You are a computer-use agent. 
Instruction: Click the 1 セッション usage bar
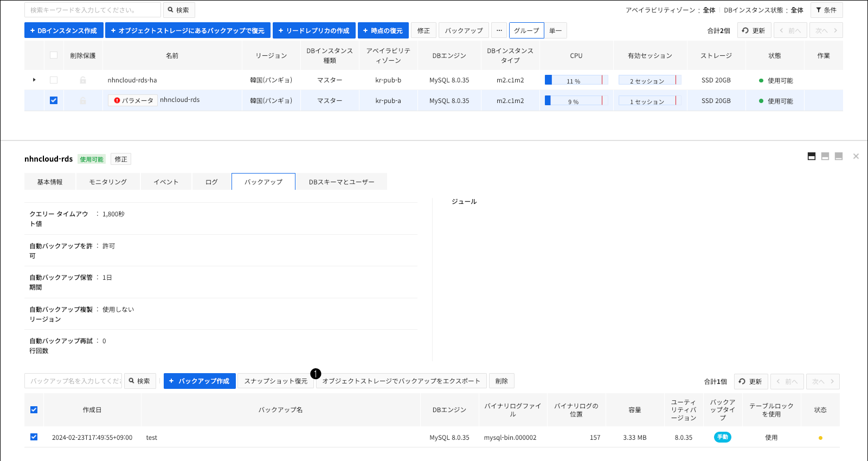[650, 100]
